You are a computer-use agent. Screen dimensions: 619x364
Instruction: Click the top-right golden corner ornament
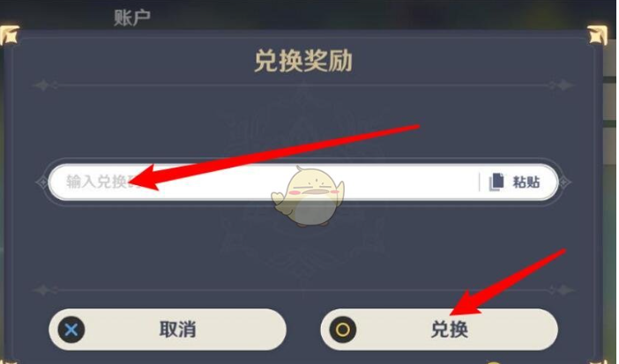coord(597,34)
